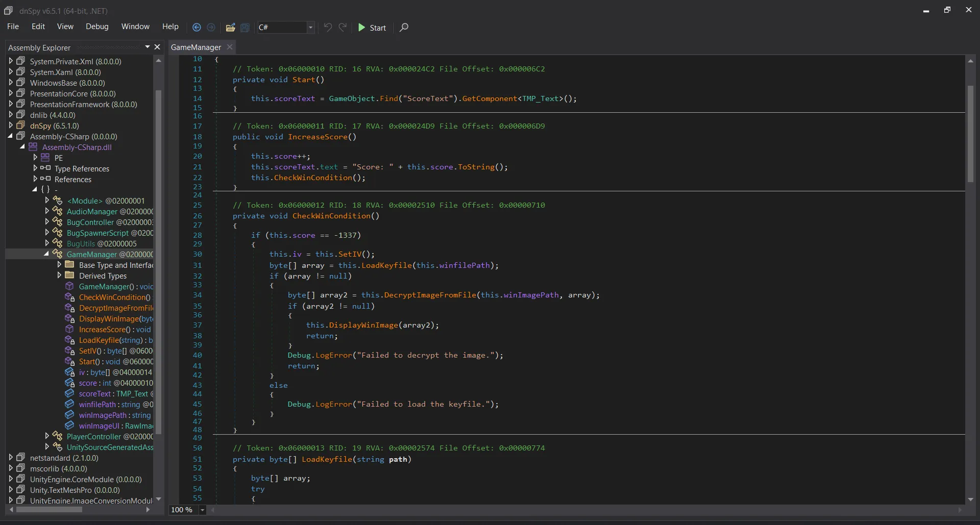Select the BugUtils class icon
The height and width of the screenshot is (525, 980).
coord(58,243)
